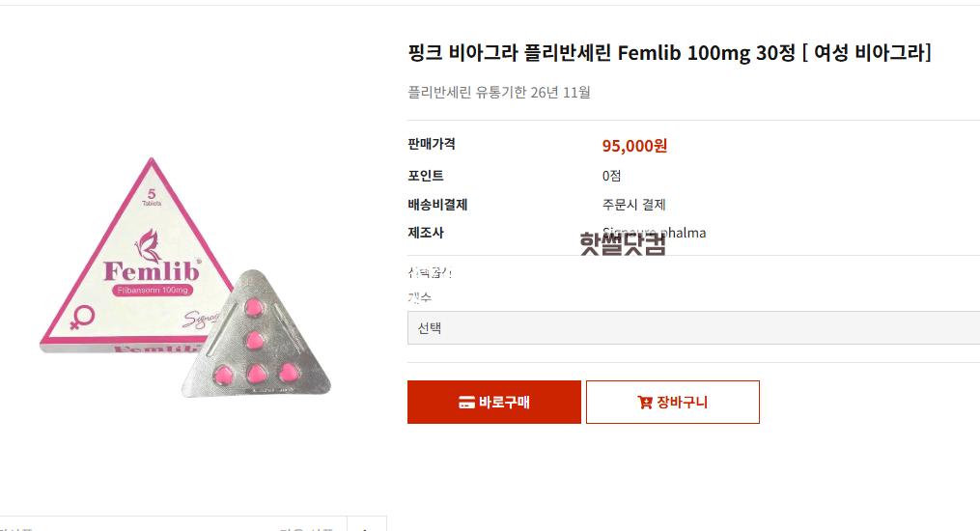Click the 주문시 결제 shipping value
Viewport: 980px width, 531px height.
pyautogui.click(x=634, y=205)
